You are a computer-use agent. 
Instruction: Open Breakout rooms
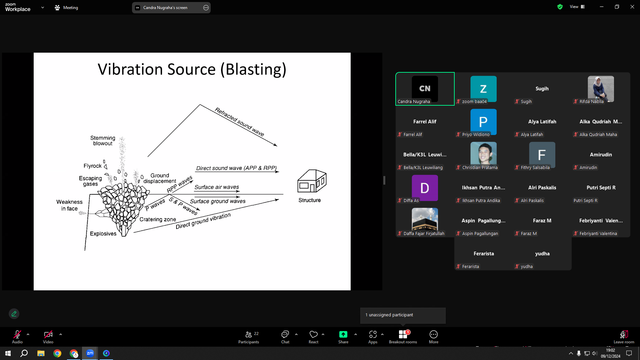point(403,337)
